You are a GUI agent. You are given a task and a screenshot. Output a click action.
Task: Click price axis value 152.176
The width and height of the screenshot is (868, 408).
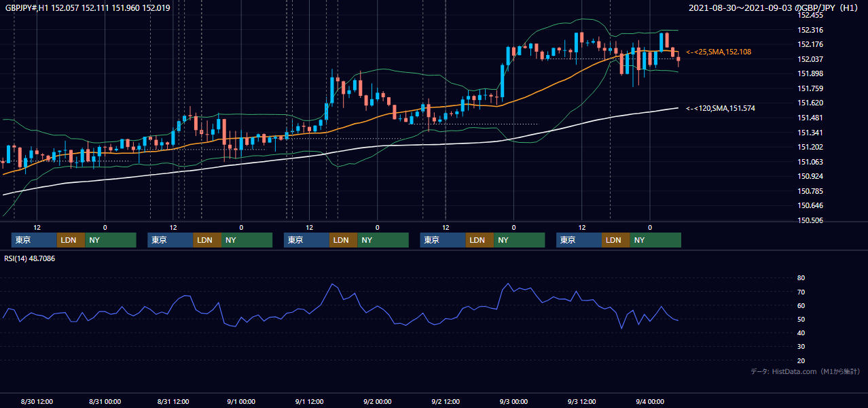(810, 45)
